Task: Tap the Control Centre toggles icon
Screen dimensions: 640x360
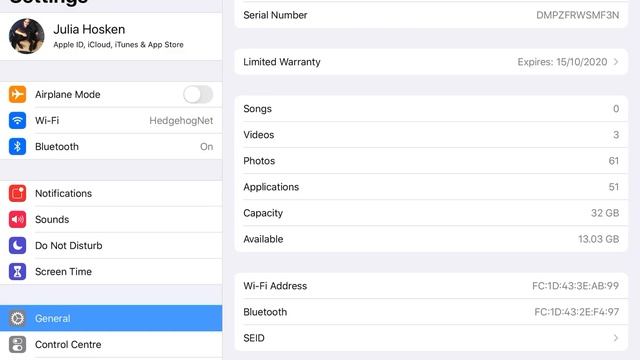Action: click(17, 344)
